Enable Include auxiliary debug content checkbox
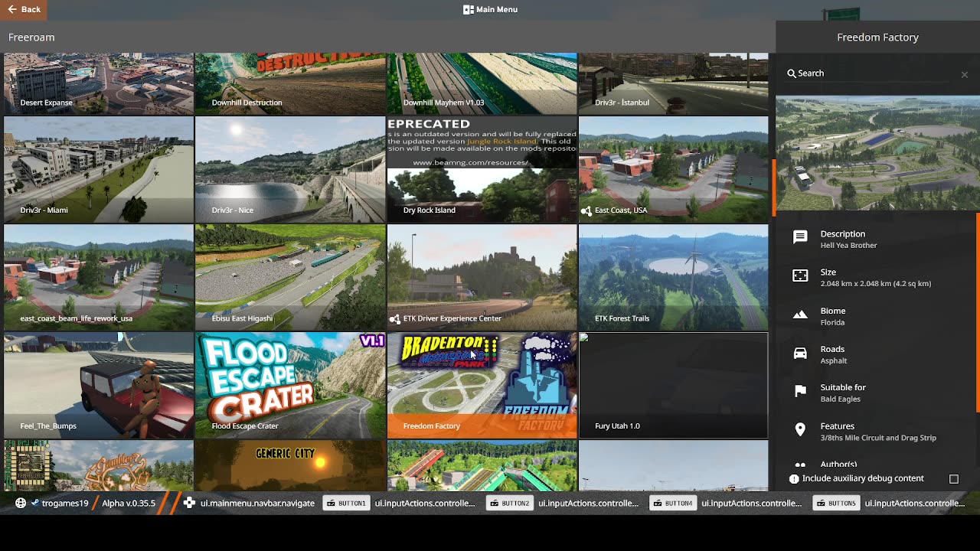This screenshot has width=980, height=551. point(954,479)
